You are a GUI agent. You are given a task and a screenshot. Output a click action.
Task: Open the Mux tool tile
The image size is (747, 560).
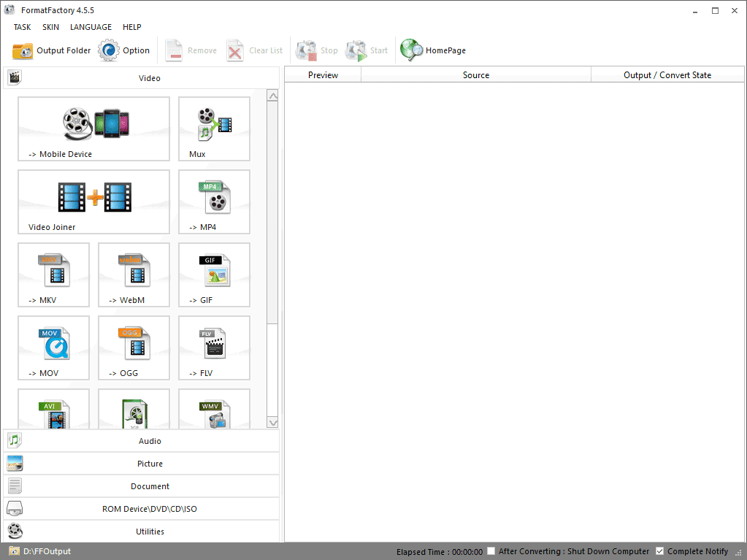click(x=215, y=129)
